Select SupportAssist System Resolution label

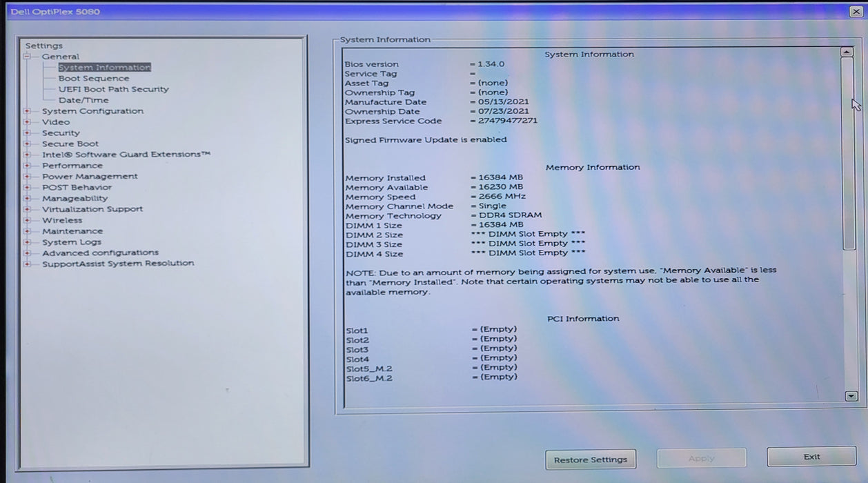tap(118, 264)
